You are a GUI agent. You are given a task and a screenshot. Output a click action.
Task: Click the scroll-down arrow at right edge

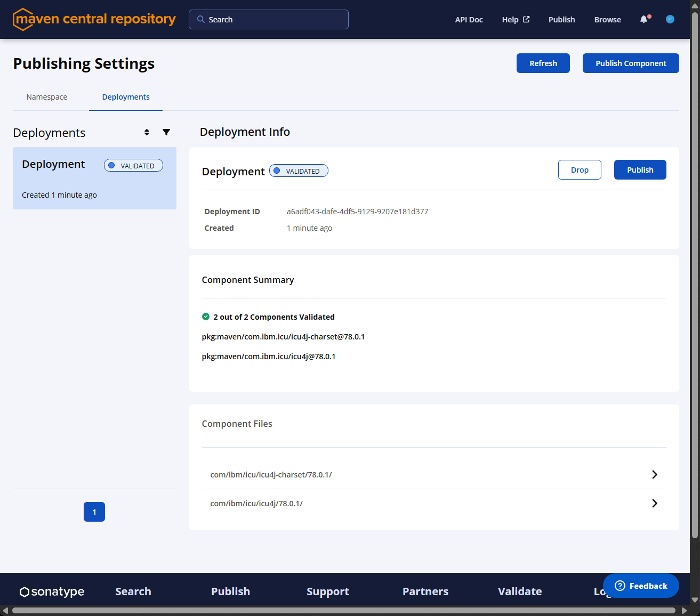pyautogui.click(x=695, y=600)
